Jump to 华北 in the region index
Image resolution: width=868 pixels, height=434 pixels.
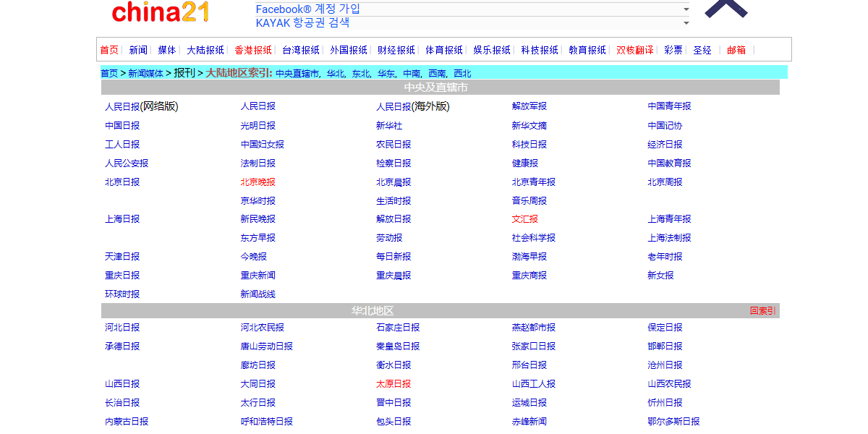pos(335,73)
